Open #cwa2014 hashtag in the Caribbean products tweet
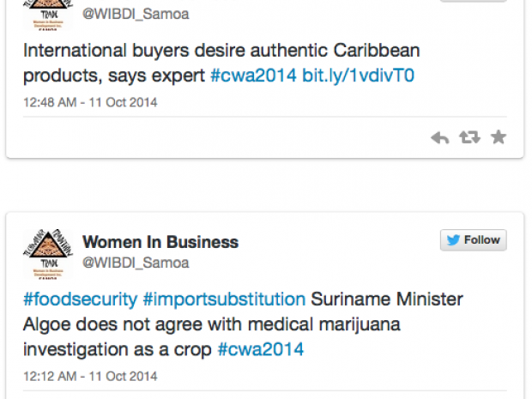This screenshot has width=532, height=399. (254, 76)
